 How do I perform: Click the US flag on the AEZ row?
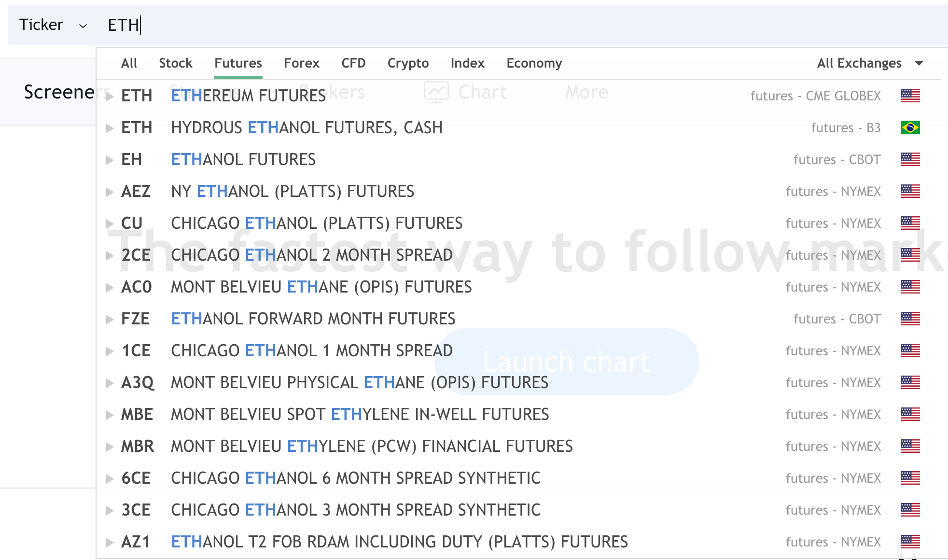coord(910,191)
